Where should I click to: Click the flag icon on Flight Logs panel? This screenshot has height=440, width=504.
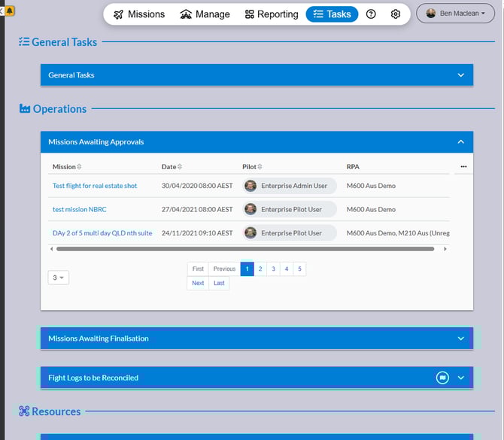coord(442,378)
